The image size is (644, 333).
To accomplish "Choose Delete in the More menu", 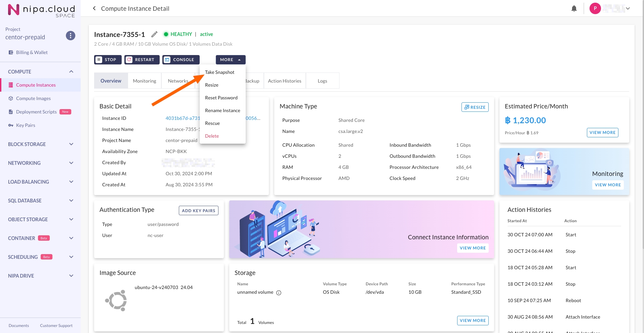I will (212, 136).
